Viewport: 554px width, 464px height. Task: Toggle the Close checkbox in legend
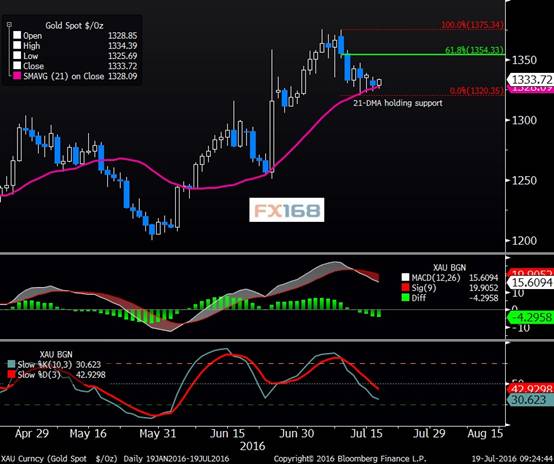(17, 66)
